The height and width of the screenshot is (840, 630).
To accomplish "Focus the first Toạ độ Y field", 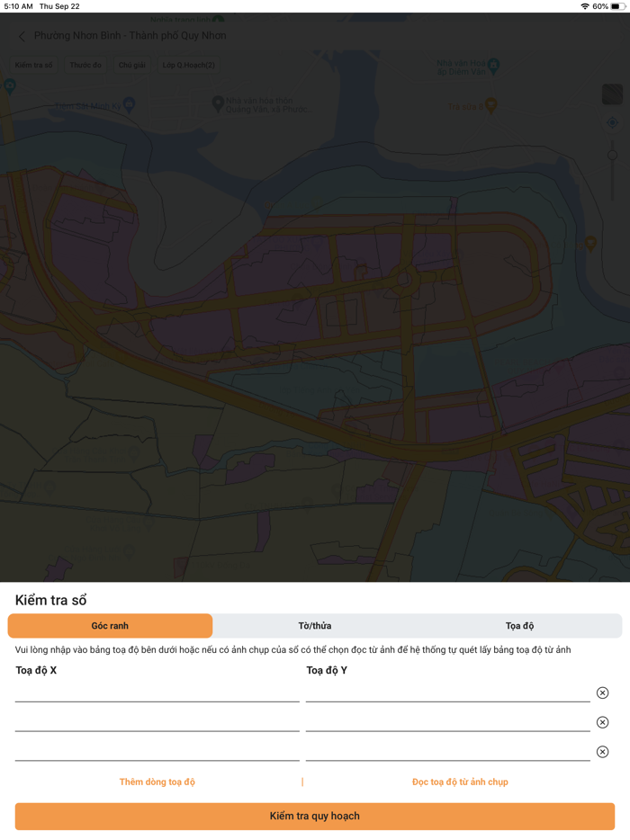I will coord(447,693).
